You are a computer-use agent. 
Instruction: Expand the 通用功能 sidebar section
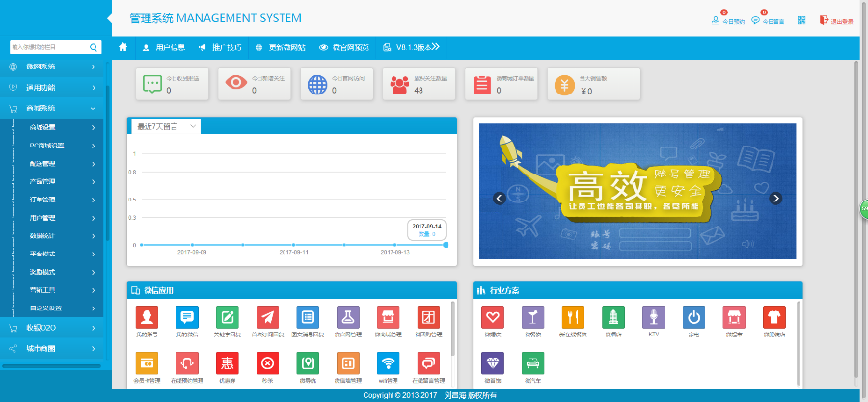(x=53, y=88)
